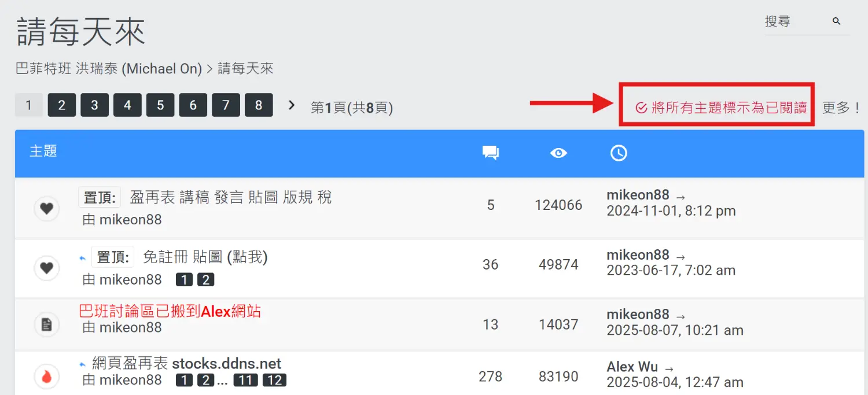868x395 pixels.
Task: Open the page jump 第1頁(共8頁) selector
Action: point(352,108)
